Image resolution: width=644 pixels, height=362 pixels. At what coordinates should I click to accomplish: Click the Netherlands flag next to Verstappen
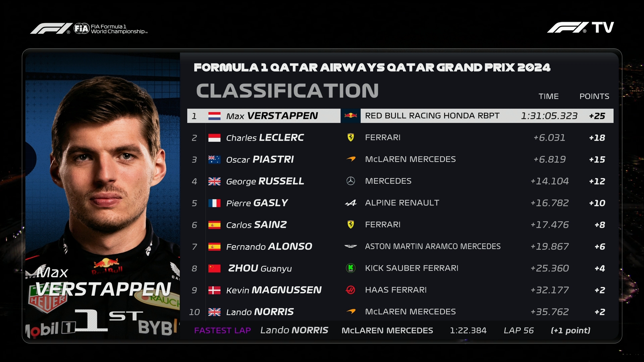(214, 116)
